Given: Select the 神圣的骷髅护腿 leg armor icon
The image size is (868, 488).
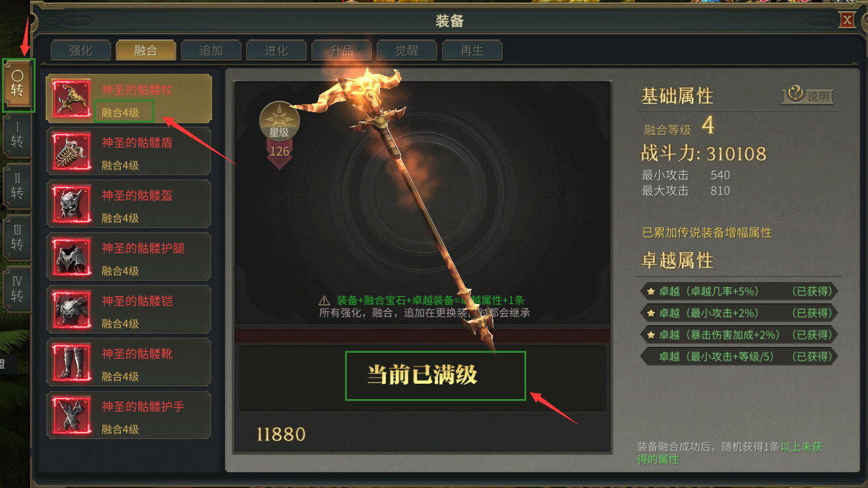Looking at the screenshot, I should pos(71,257).
